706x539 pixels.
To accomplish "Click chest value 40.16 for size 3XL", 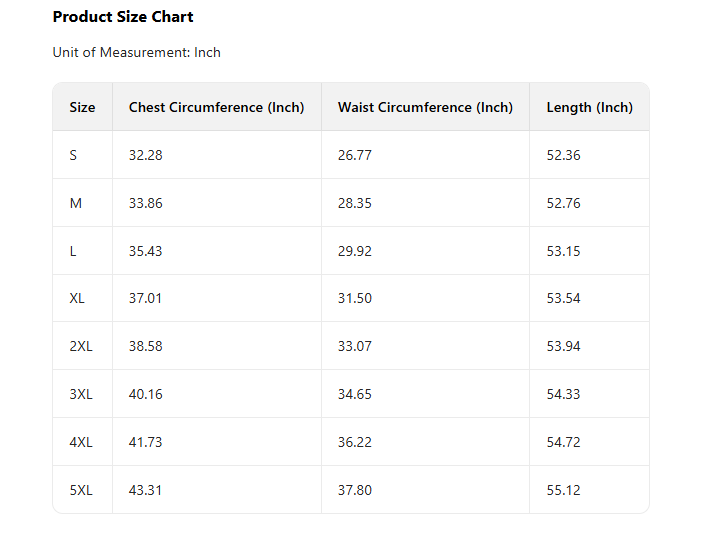I will point(145,394).
